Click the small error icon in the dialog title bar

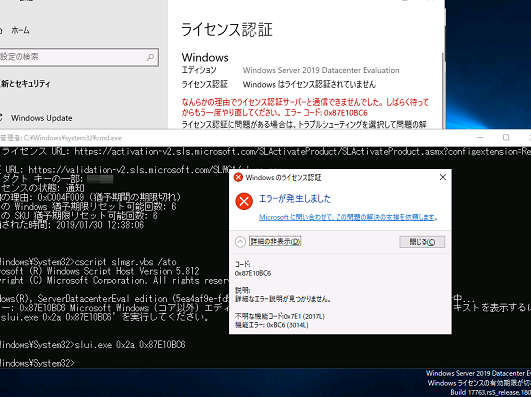pos(238,177)
